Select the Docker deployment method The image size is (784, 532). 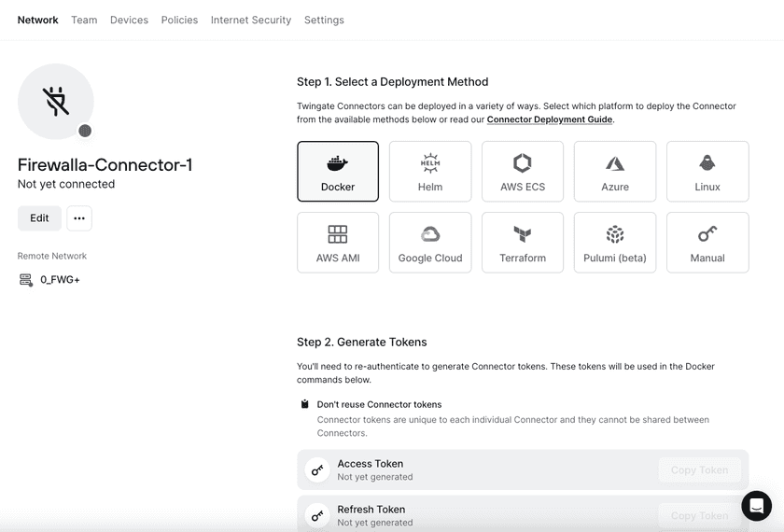click(338, 172)
